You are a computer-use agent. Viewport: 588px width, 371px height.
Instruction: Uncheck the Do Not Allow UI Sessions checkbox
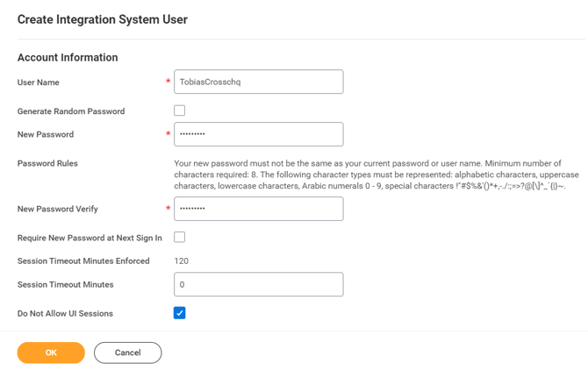(179, 313)
